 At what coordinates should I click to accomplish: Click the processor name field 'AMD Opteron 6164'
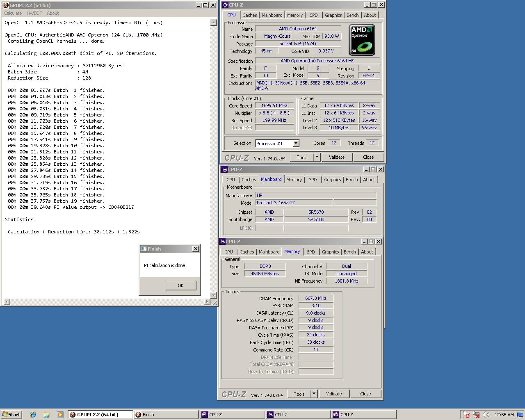(x=298, y=29)
